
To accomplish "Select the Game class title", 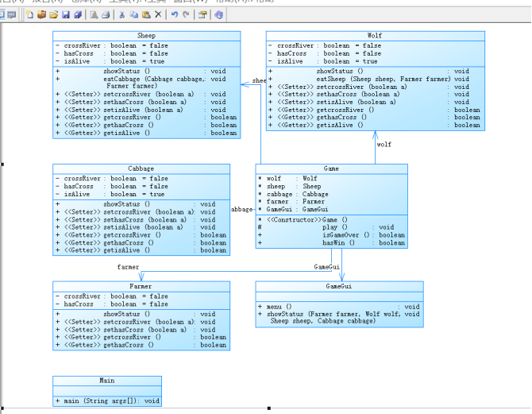I will [331, 168].
